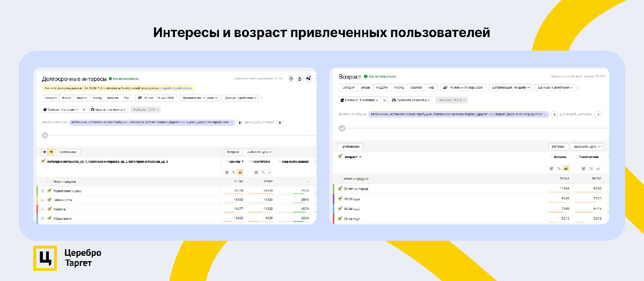Click the 'Метрики' button in the interests report

tap(232, 152)
